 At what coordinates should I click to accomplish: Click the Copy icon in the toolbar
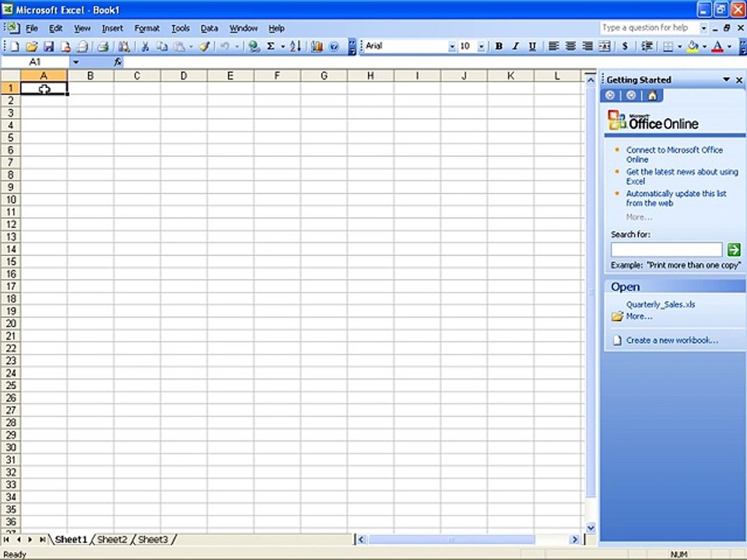tap(162, 46)
